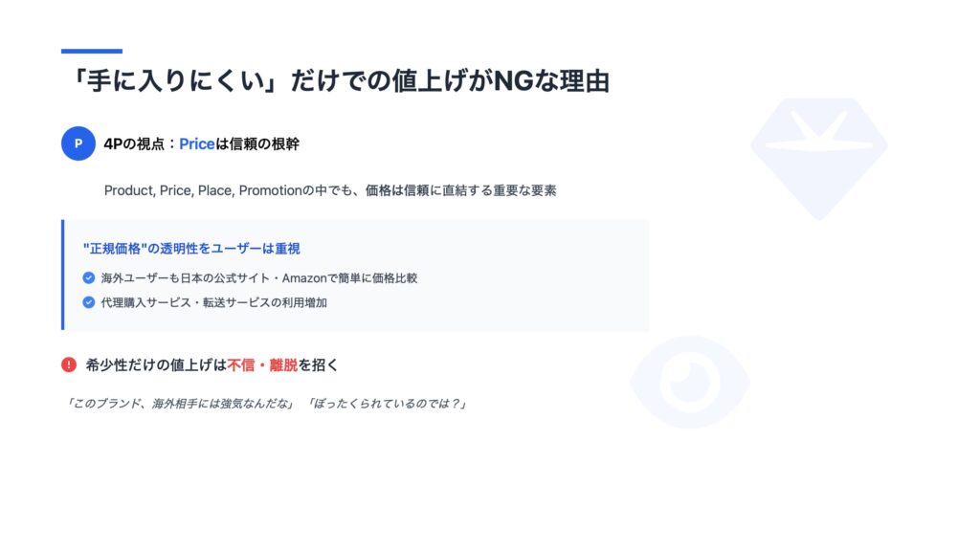Click the text 代理購入サービス・転送サービスの利用増加
This screenshot has width=980, height=551.
[214, 302]
